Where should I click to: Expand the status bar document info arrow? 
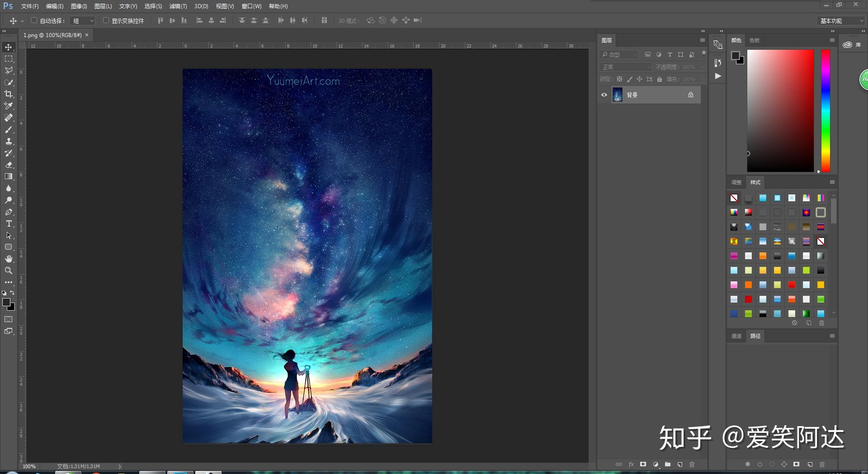(x=119, y=466)
